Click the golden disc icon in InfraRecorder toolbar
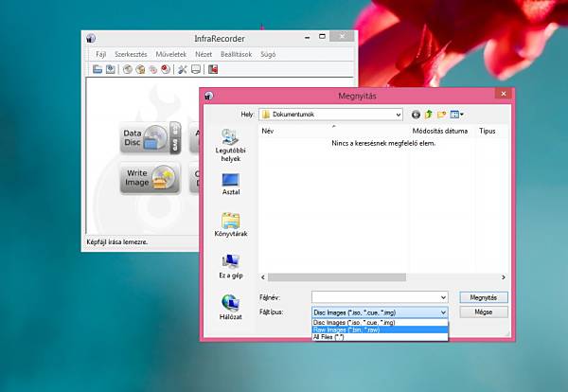Screen dimensions: 568x392 coord(140,69)
